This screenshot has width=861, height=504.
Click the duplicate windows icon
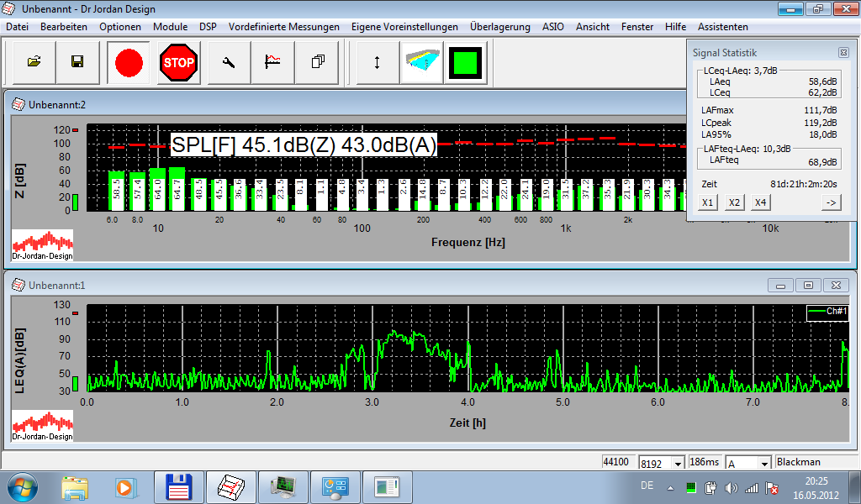pyautogui.click(x=317, y=62)
